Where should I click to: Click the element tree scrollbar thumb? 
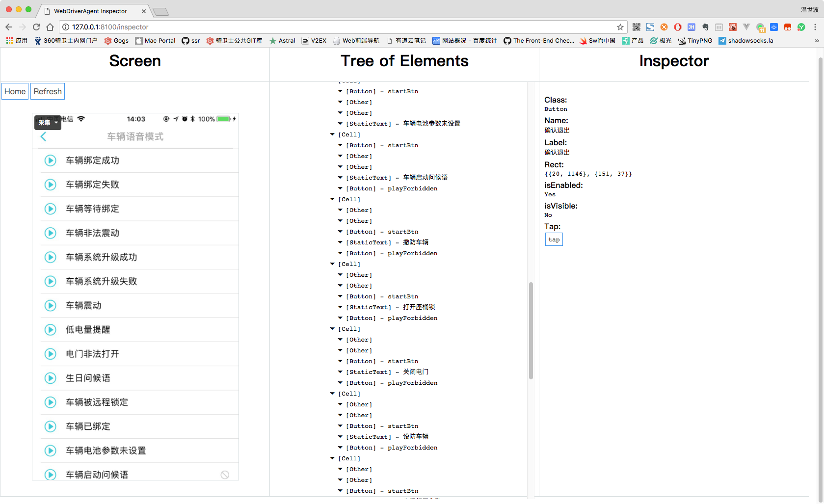[x=531, y=330]
